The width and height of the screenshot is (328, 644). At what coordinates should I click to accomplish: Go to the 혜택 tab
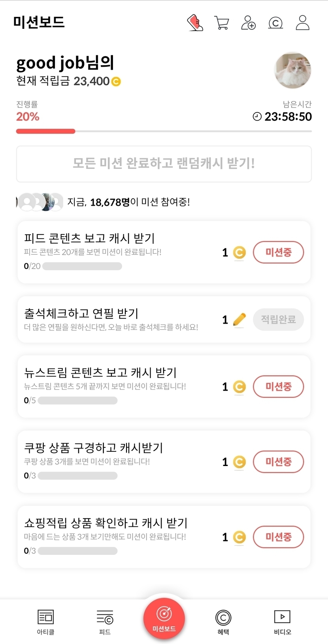[223, 622]
